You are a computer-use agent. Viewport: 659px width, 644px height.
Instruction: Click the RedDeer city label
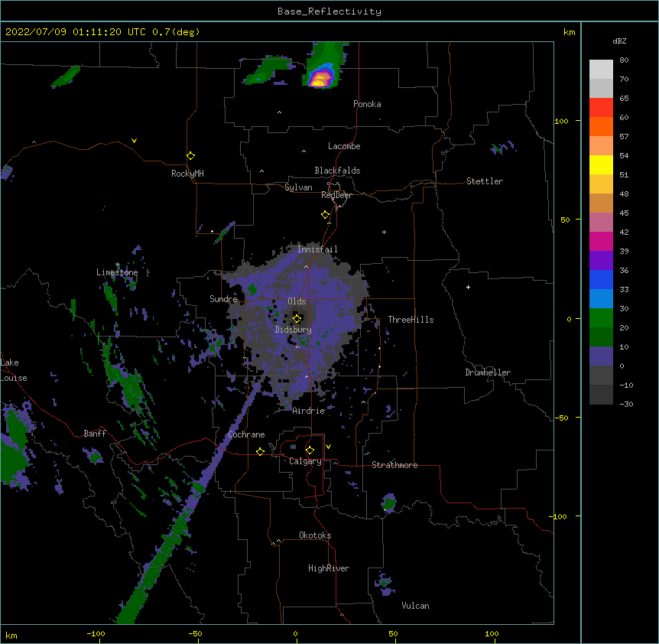[x=336, y=195]
